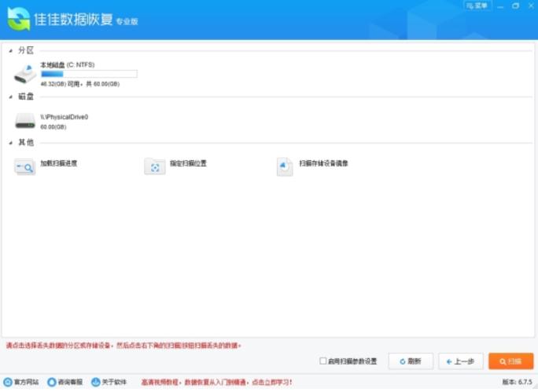
Task: Click the 扫描存储设备镜像 file icon
Action: 285,167
